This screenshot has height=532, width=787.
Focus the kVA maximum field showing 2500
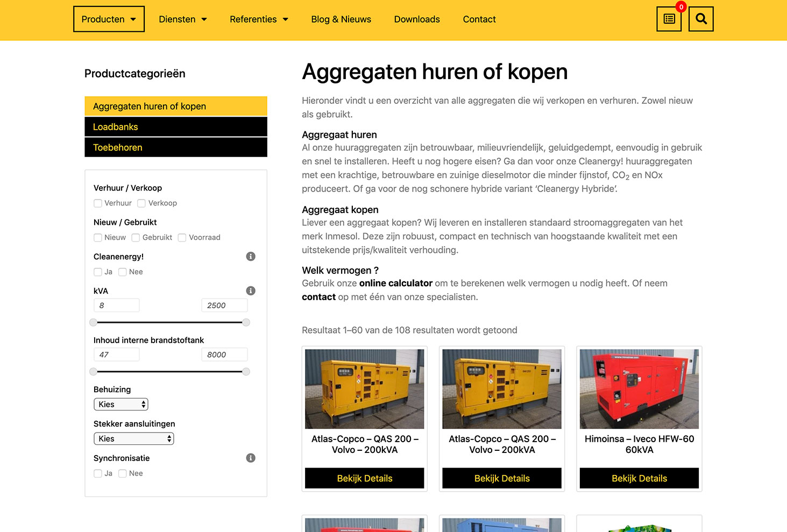tap(224, 306)
